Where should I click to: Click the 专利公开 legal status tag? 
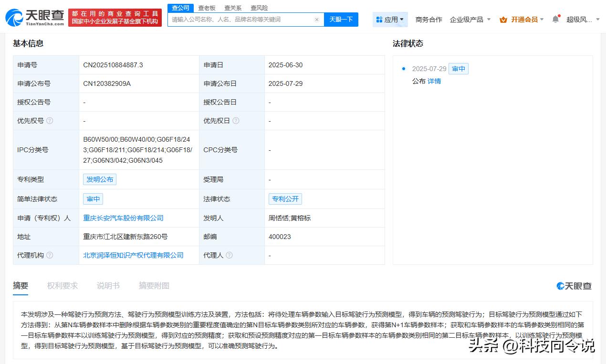pyautogui.click(x=285, y=199)
